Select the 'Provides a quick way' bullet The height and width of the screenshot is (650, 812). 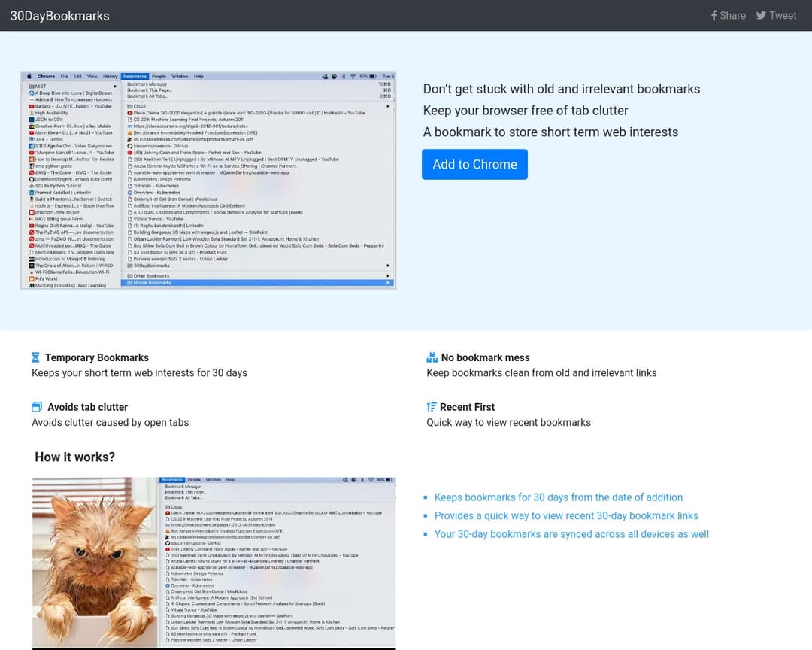[565, 516]
